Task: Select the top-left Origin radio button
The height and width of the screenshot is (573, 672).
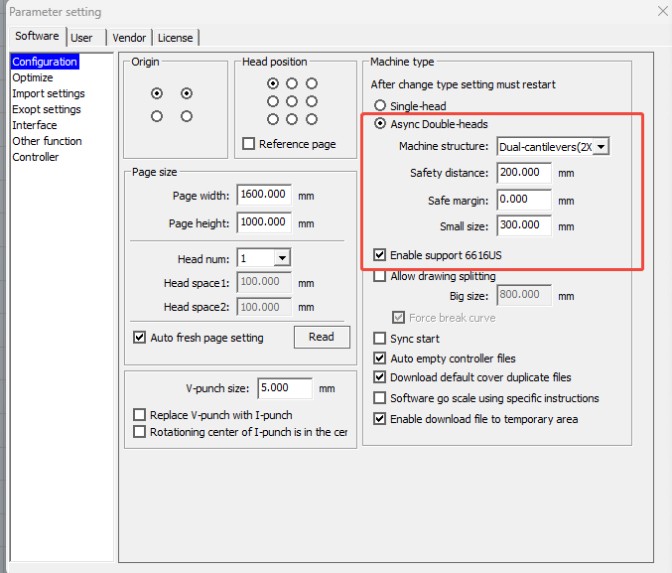Action: click(157, 93)
